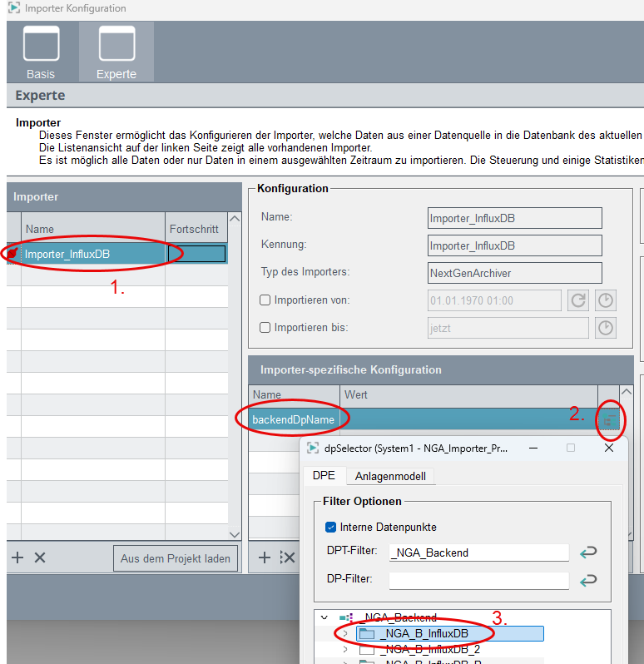Click the Wert column header

pos(468,394)
